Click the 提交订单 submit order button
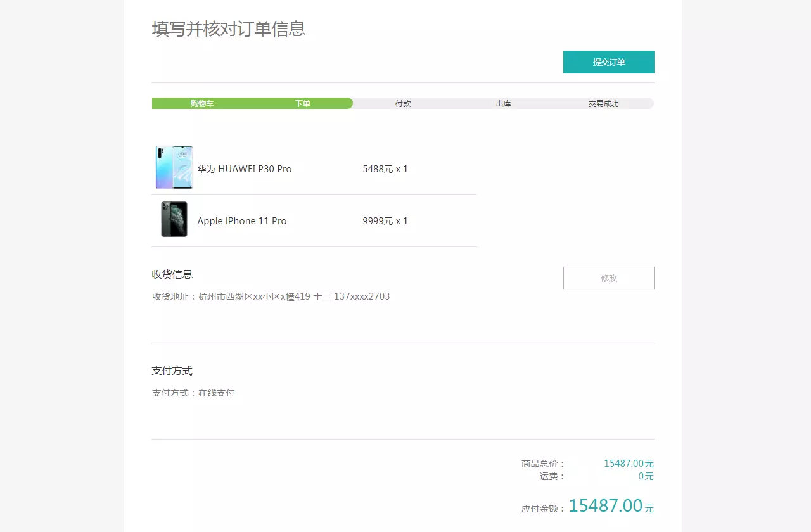811x532 pixels. tap(608, 61)
